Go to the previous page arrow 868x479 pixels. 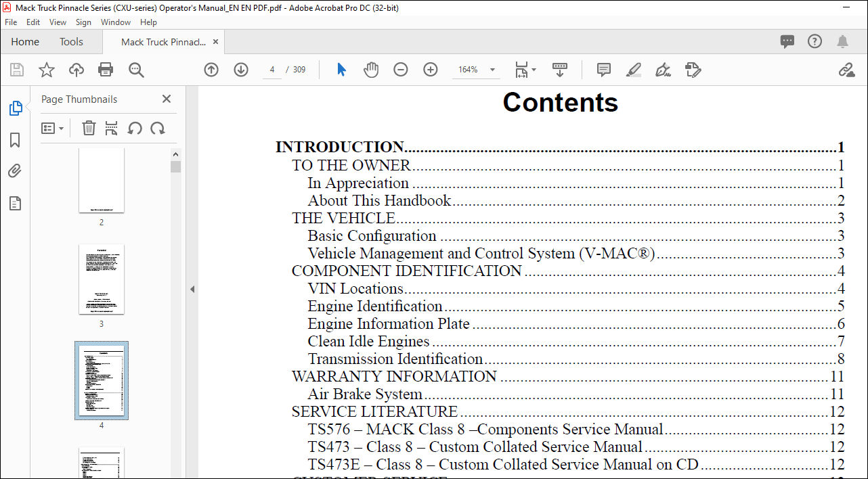pyautogui.click(x=211, y=70)
